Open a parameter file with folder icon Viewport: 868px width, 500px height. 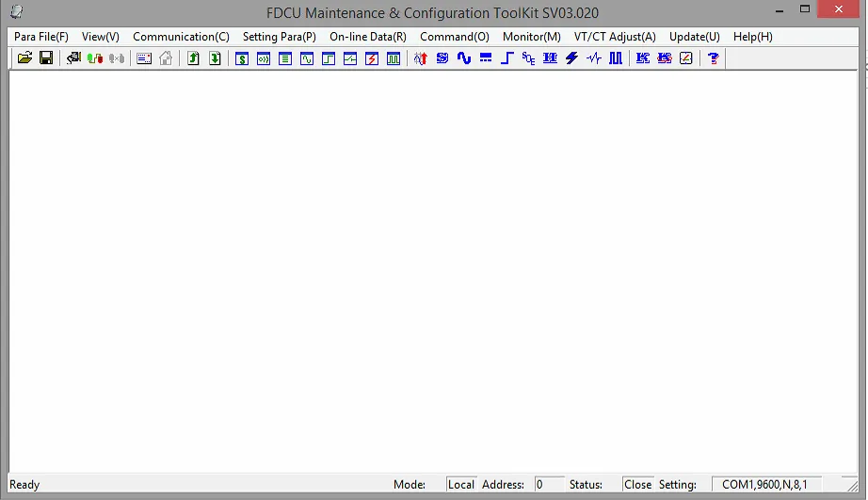coord(24,58)
